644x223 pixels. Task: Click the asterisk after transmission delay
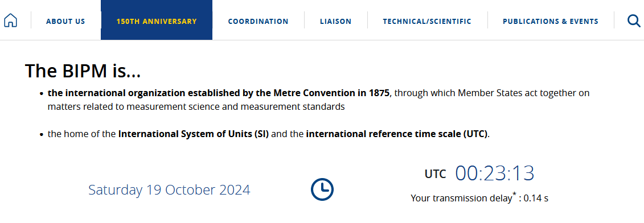pyautogui.click(x=514, y=194)
